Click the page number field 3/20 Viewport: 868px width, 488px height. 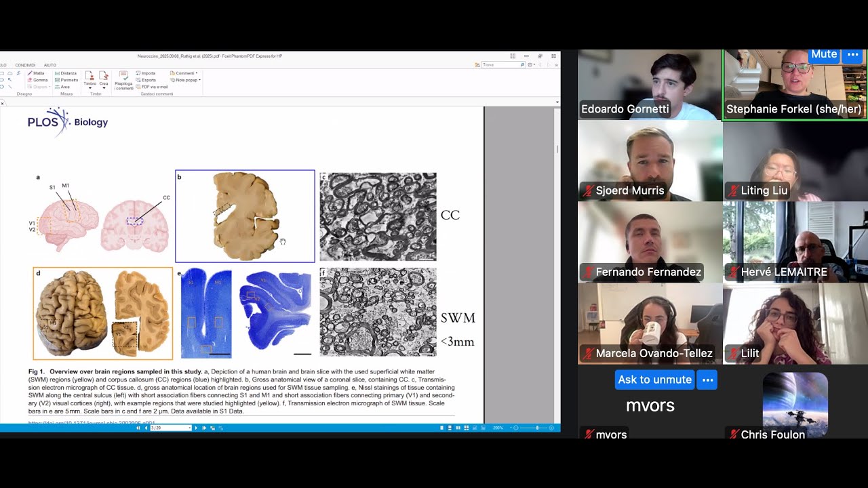tap(171, 428)
